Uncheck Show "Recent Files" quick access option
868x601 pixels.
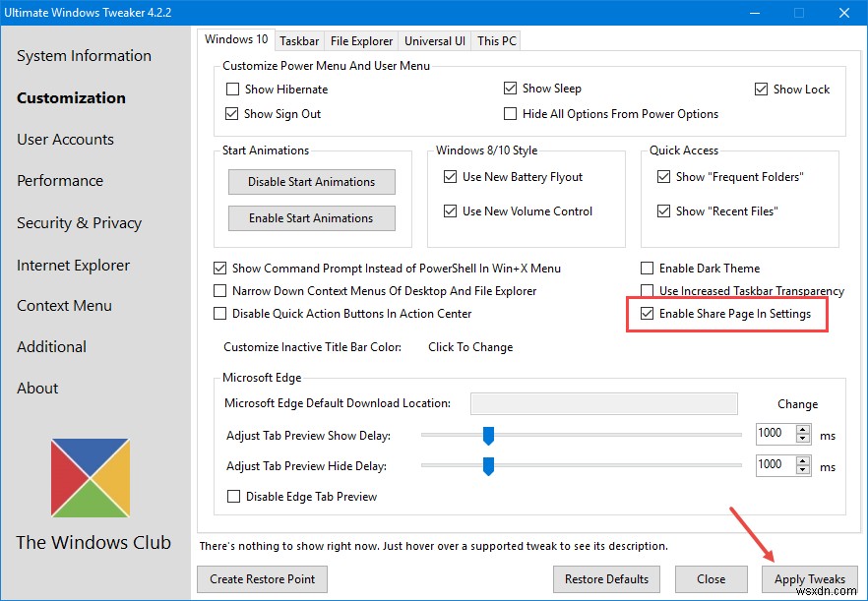(x=664, y=210)
